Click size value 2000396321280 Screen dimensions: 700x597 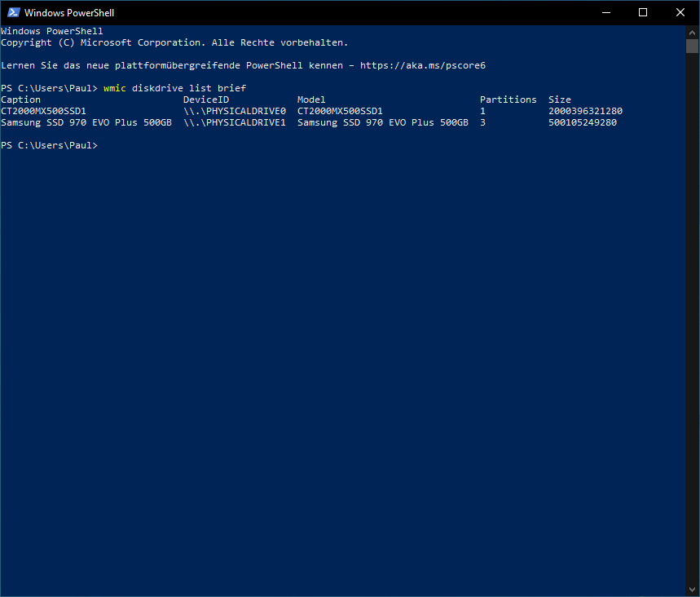pyautogui.click(x=585, y=111)
